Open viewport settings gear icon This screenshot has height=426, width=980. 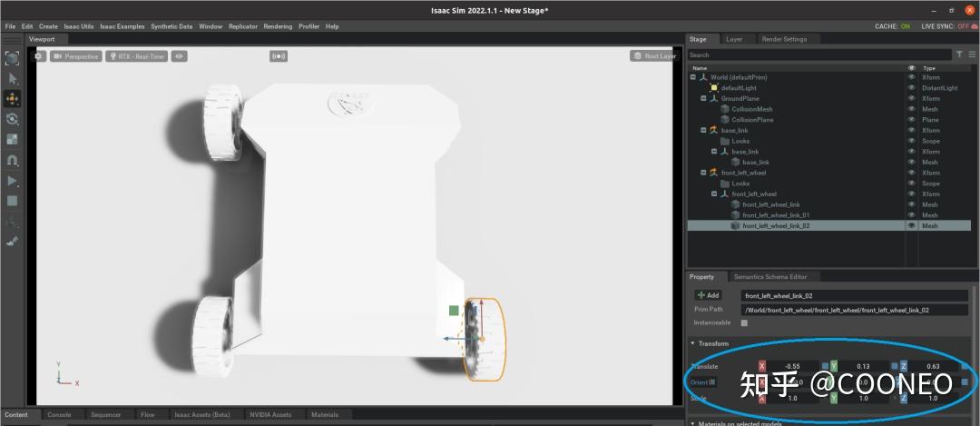pyautogui.click(x=39, y=56)
